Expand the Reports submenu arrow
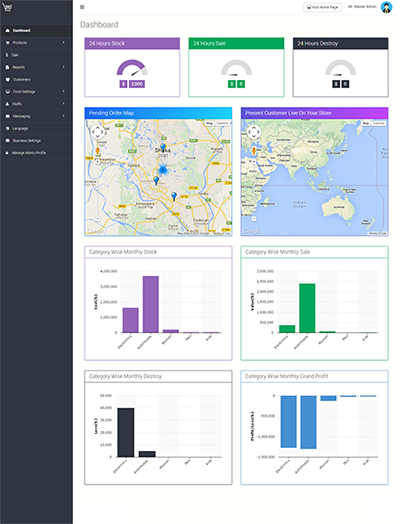The height and width of the screenshot is (524, 400). tap(63, 67)
